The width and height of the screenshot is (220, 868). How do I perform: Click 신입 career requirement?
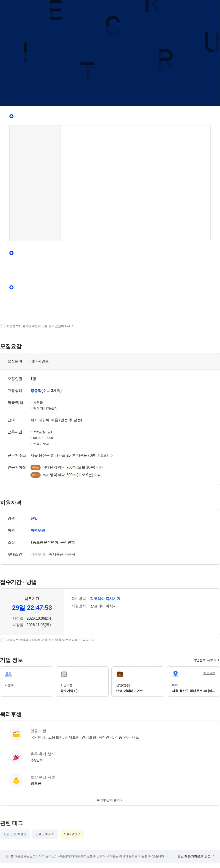[34, 518]
